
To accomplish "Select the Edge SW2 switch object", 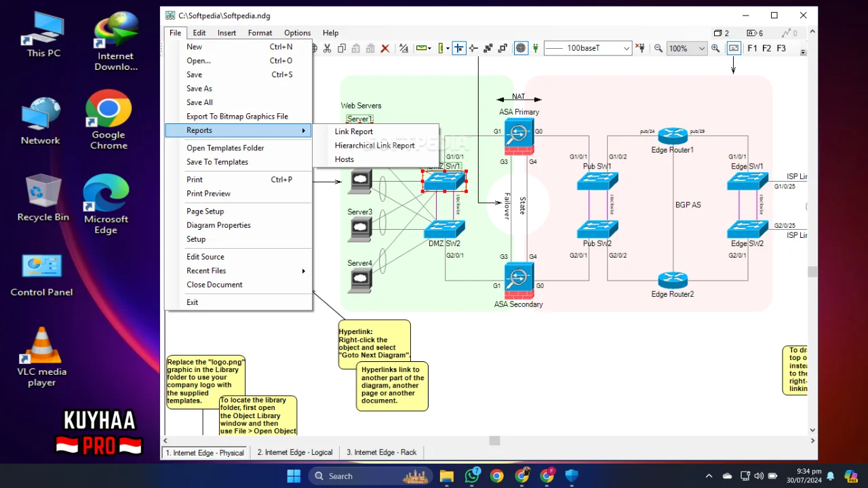I will point(747,230).
